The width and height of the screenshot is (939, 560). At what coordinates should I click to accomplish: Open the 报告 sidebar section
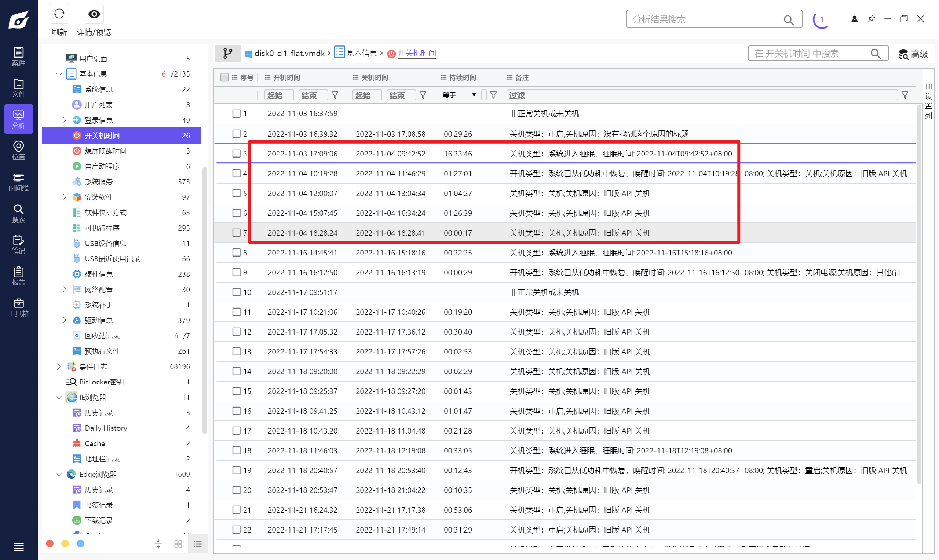point(18,276)
